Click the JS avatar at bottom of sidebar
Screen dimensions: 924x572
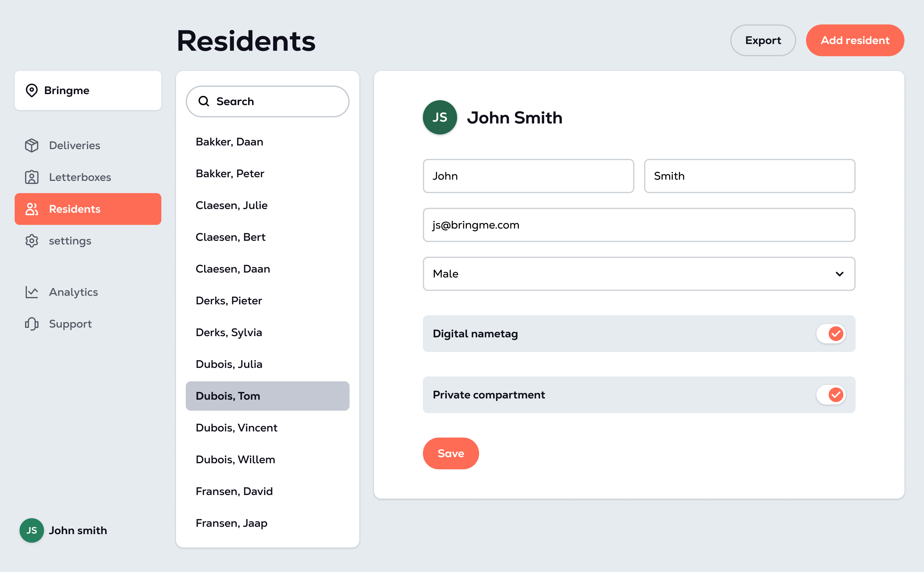(x=31, y=530)
